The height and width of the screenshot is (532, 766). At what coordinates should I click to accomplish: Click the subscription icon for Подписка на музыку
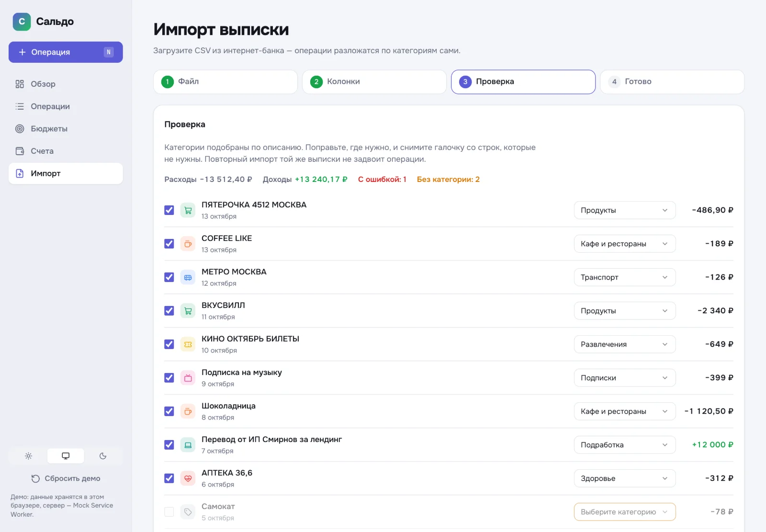coord(188,378)
